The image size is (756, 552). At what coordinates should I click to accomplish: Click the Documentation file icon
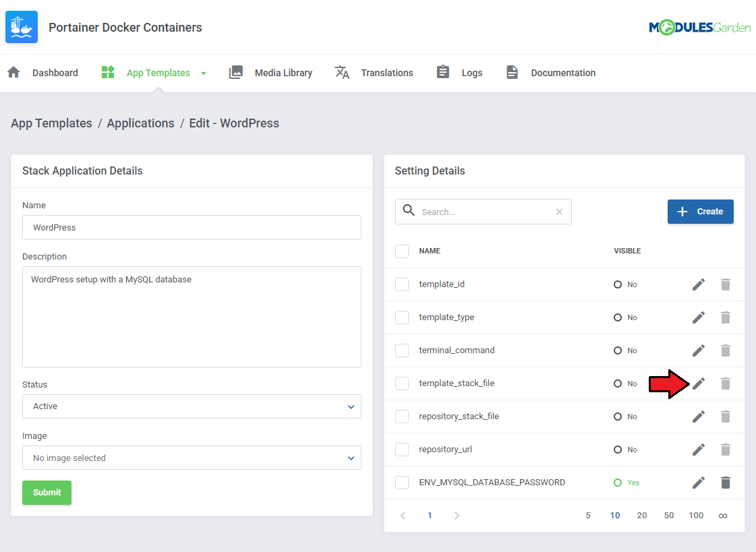pyautogui.click(x=512, y=72)
